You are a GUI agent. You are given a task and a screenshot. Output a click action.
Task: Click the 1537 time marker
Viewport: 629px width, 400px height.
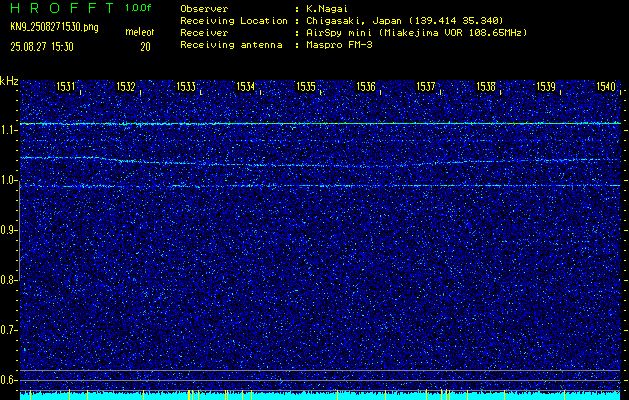426,86
